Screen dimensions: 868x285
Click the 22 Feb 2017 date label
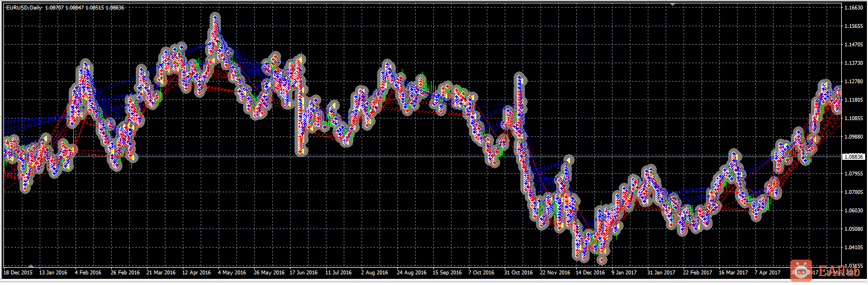click(698, 273)
